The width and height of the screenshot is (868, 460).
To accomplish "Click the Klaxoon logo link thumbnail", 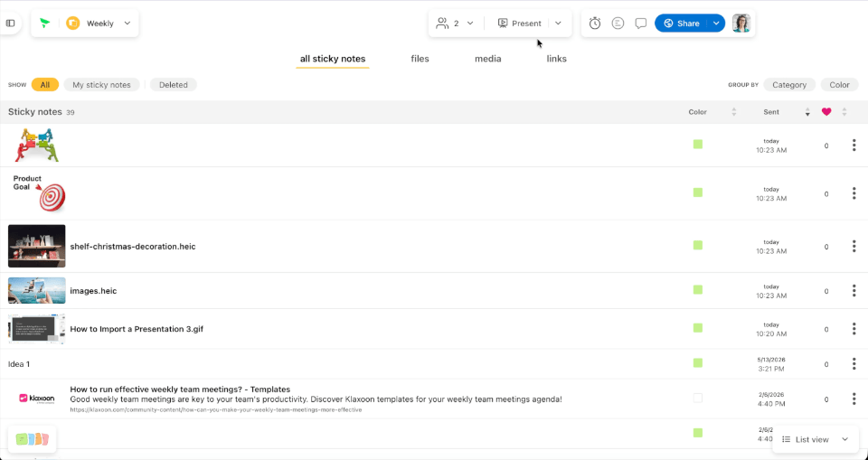I will click(36, 399).
